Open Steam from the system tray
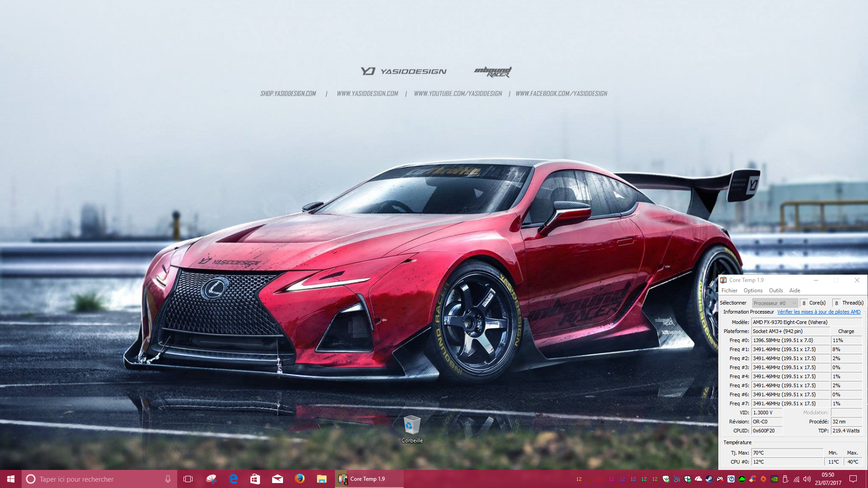Viewport: 868px width, 488px height. click(709, 479)
